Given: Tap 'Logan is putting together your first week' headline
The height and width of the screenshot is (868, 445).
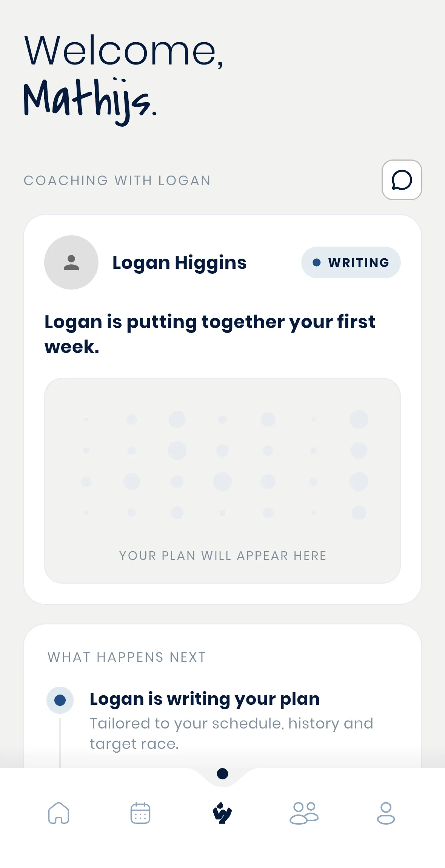Looking at the screenshot, I should click(x=210, y=334).
